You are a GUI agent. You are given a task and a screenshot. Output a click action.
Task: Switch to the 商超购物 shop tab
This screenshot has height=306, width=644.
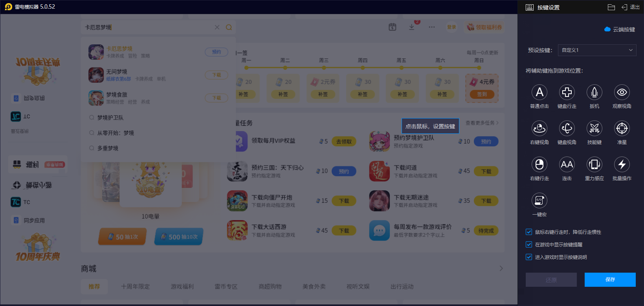click(270, 287)
